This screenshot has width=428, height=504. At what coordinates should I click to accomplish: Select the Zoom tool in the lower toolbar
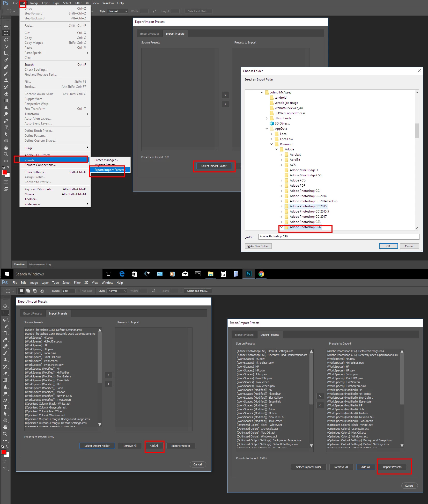click(x=5, y=434)
